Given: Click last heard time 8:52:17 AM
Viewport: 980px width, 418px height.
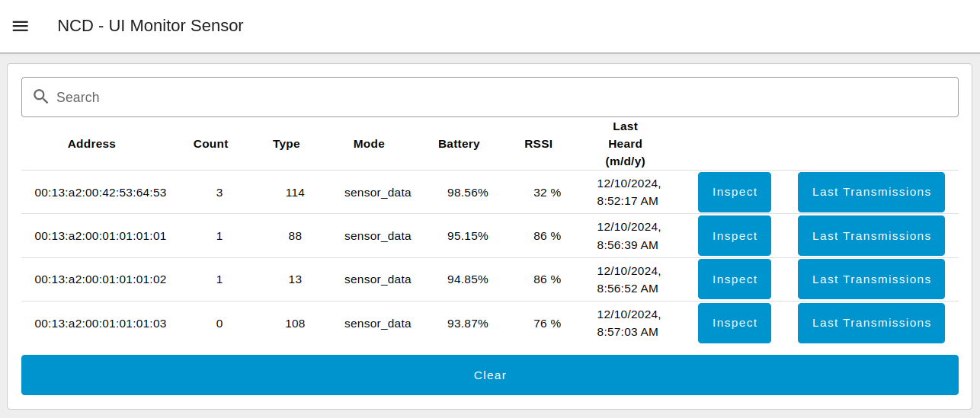Looking at the screenshot, I should pyautogui.click(x=628, y=202).
